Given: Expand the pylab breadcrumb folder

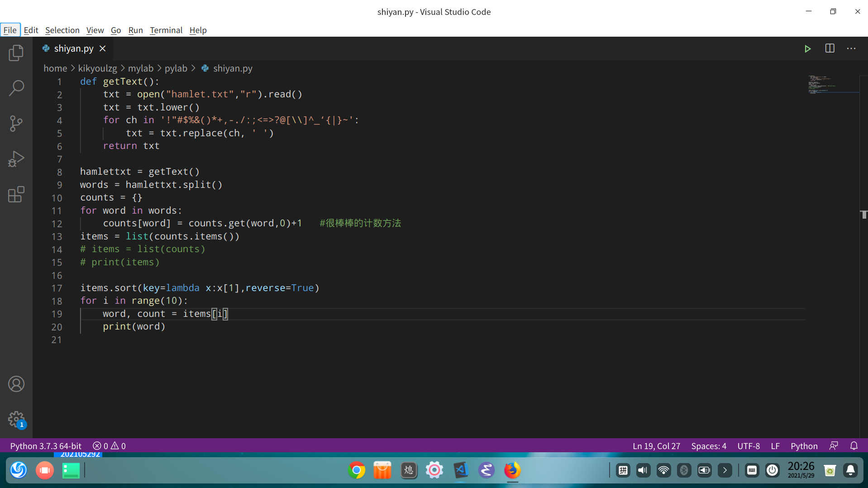Looking at the screenshot, I should tap(176, 68).
